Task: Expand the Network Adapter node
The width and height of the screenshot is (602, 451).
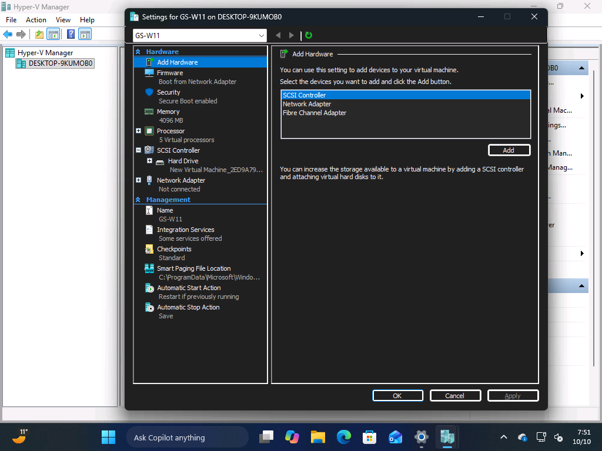Action: click(139, 180)
